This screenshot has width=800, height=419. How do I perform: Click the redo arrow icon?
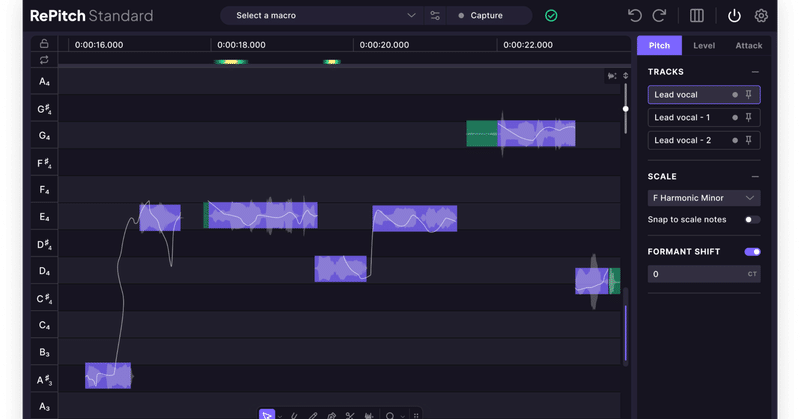click(x=659, y=16)
